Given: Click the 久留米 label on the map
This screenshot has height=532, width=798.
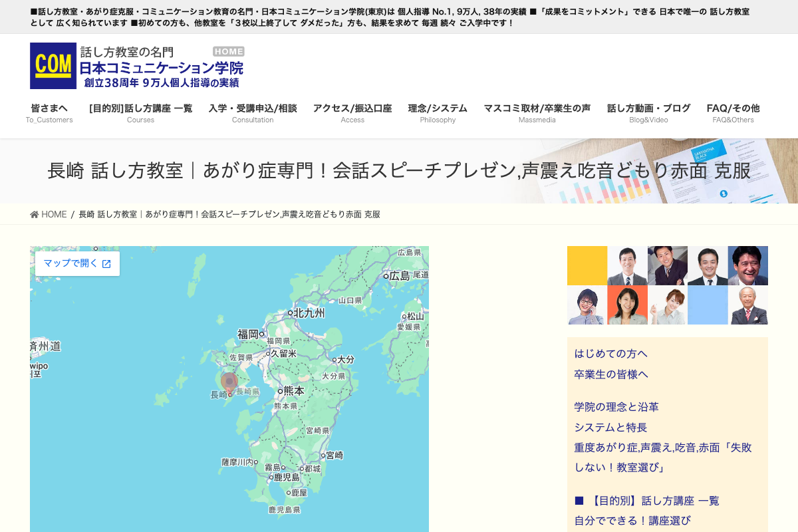Looking at the screenshot, I should coord(284,354).
